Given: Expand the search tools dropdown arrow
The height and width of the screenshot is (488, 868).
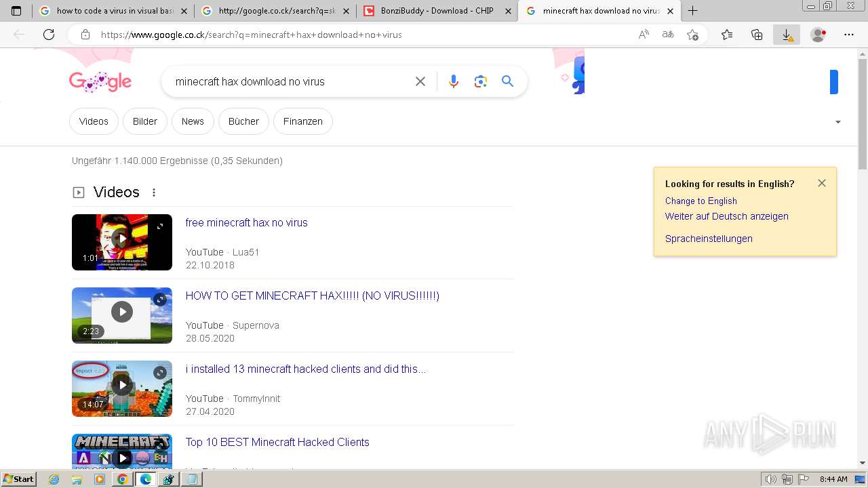Looking at the screenshot, I should 838,122.
